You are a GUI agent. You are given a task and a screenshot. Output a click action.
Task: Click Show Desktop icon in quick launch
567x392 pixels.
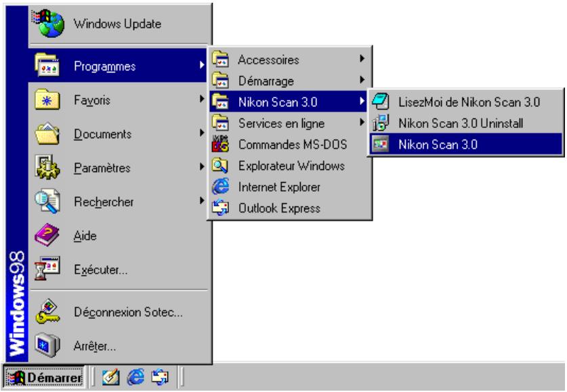point(110,377)
